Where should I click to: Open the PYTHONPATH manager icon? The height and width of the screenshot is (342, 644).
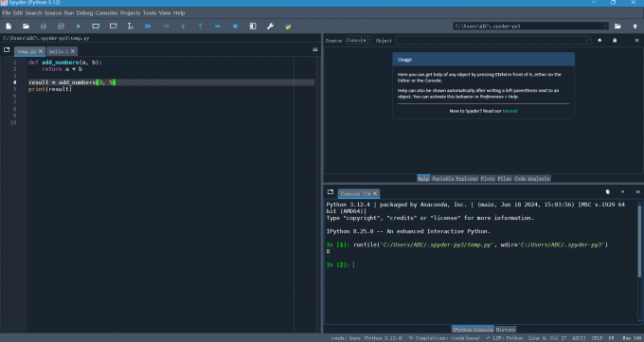click(x=288, y=27)
